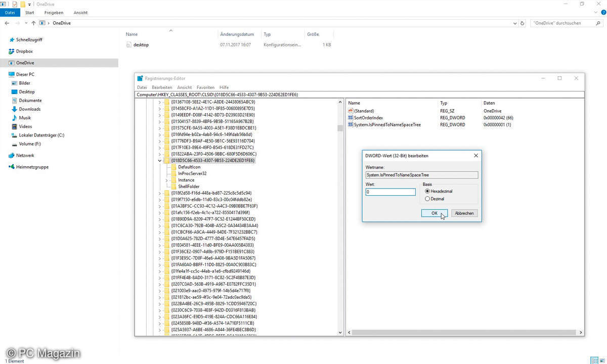Select key {023A36FC-E9D5-419E-824A-CDC66A116E84}
Image resolution: width=607 pixels, height=364 pixels.
click(214, 316)
